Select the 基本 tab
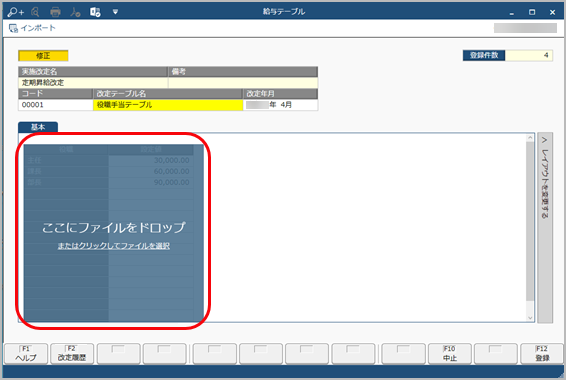 coord(38,127)
